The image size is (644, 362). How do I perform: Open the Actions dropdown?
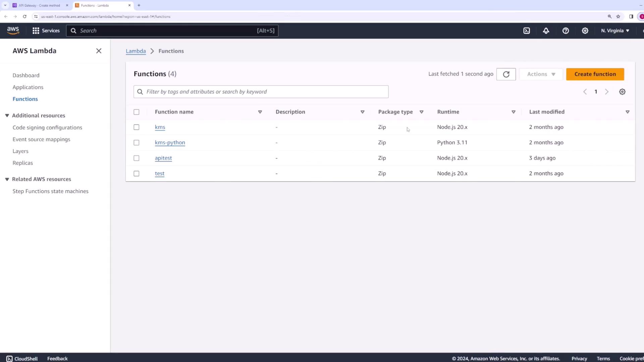541,74
